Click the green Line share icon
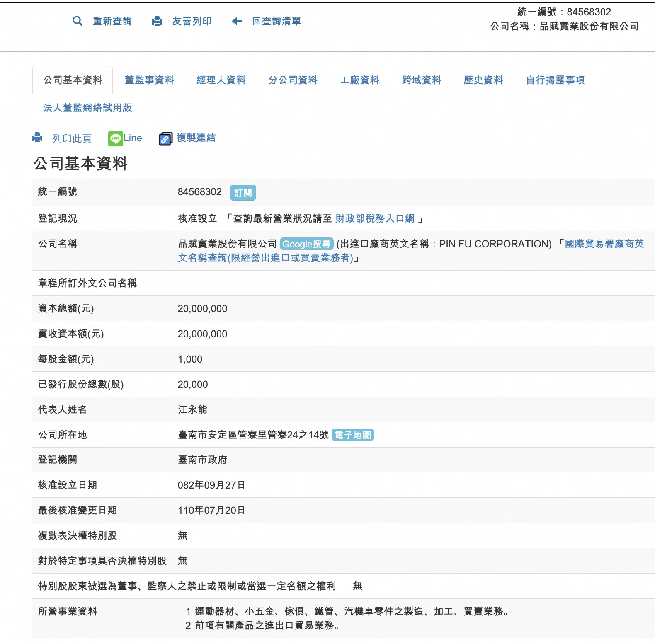The width and height of the screenshot is (655, 644). [x=115, y=138]
